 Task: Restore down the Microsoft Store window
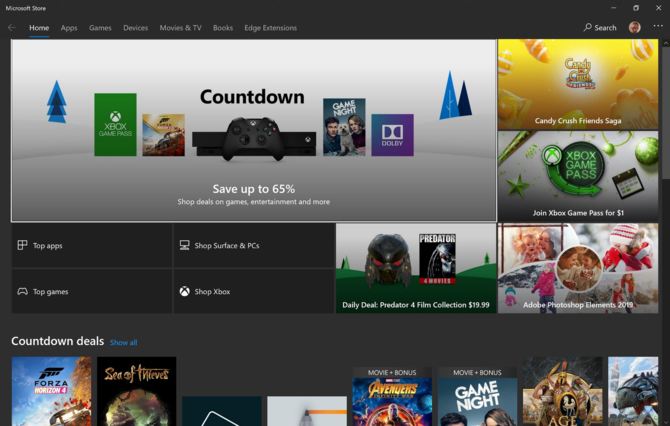click(x=636, y=8)
